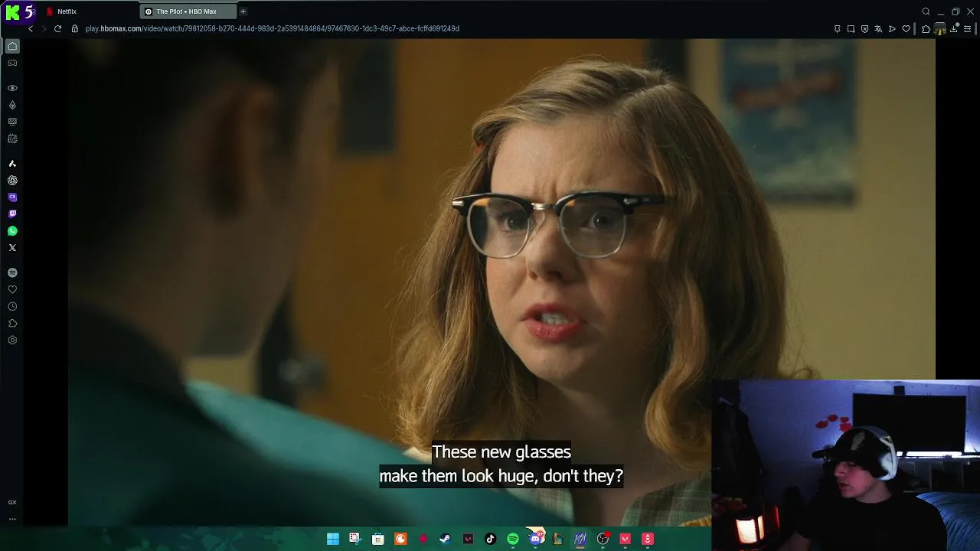This screenshot has height=551, width=980.
Task: Open sidebar bookmarks heart icon
Action: (x=12, y=289)
